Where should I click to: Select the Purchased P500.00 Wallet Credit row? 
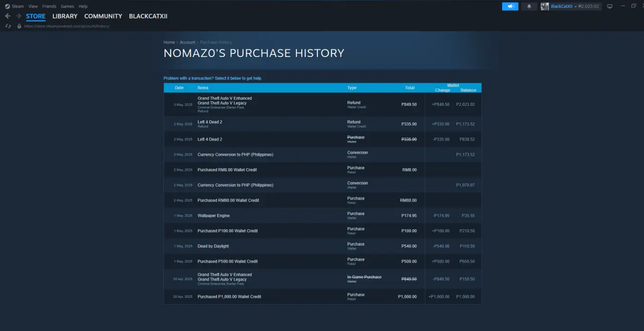coord(323,261)
